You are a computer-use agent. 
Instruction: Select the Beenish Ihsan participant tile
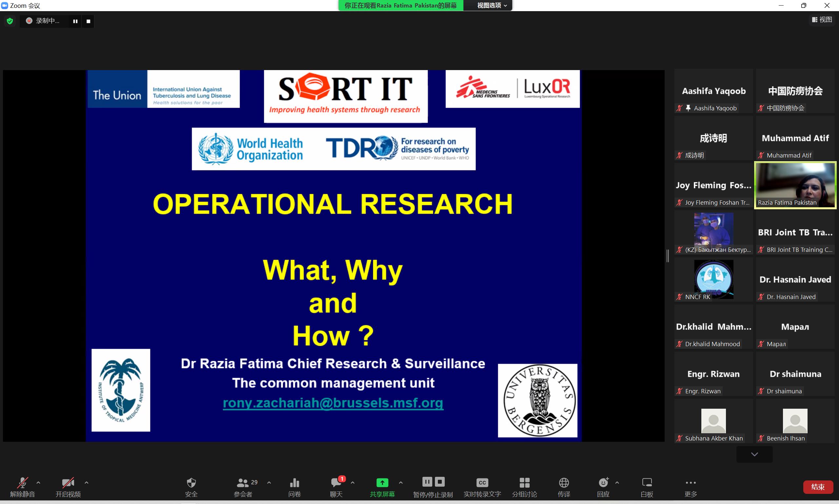click(x=795, y=421)
